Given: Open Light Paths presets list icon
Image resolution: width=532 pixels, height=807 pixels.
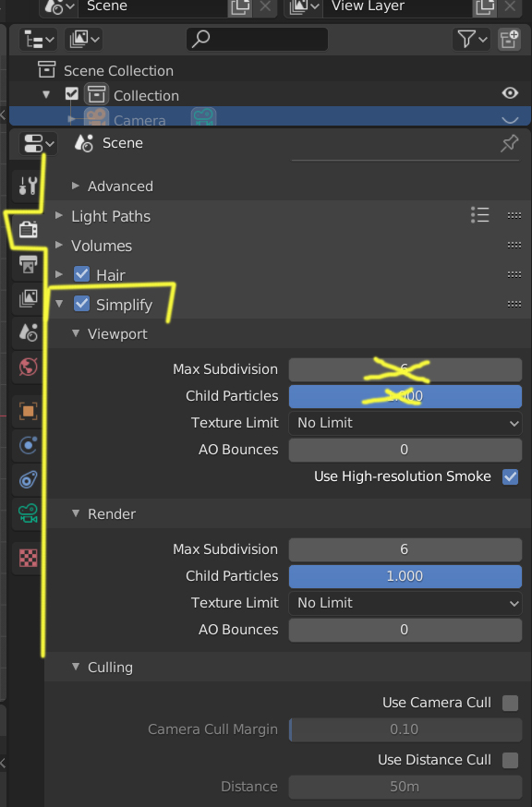Looking at the screenshot, I should tap(480, 215).
